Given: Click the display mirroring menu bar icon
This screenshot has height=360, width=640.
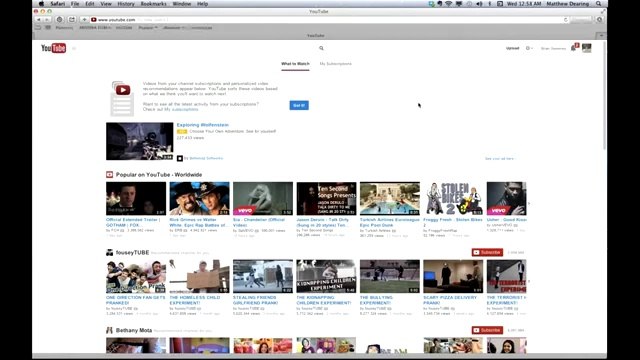Looking at the screenshot, I should pyautogui.click(x=459, y=4).
